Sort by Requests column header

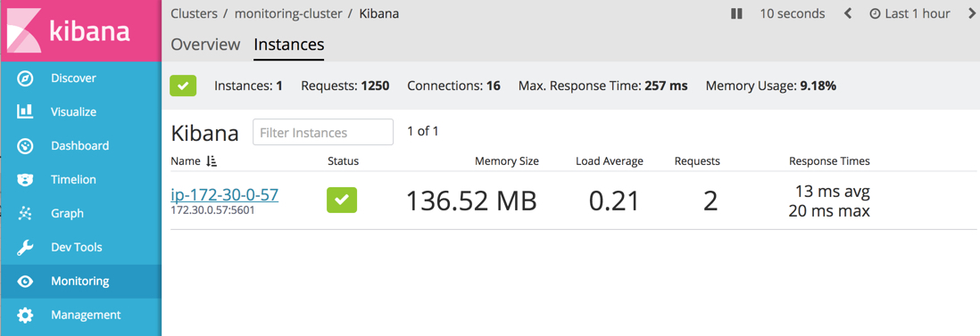[x=697, y=161]
